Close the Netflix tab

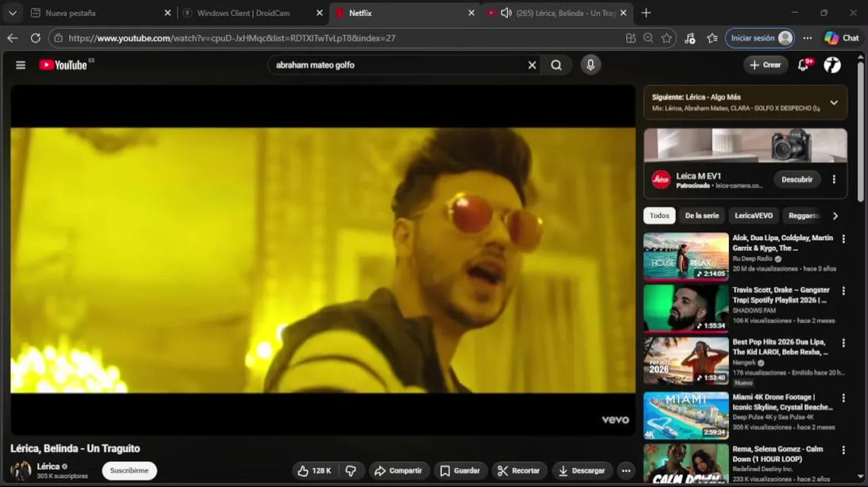click(x=472, y=13)
